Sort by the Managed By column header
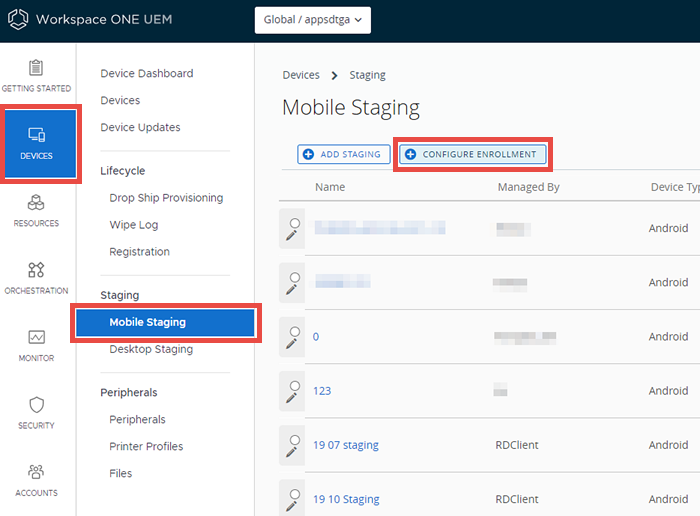700x516 pixels. coord(529,187)
